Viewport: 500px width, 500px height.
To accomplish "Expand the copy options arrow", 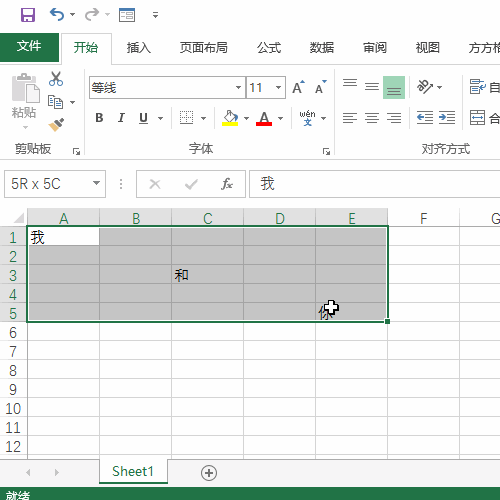I will tap(72, 102).
